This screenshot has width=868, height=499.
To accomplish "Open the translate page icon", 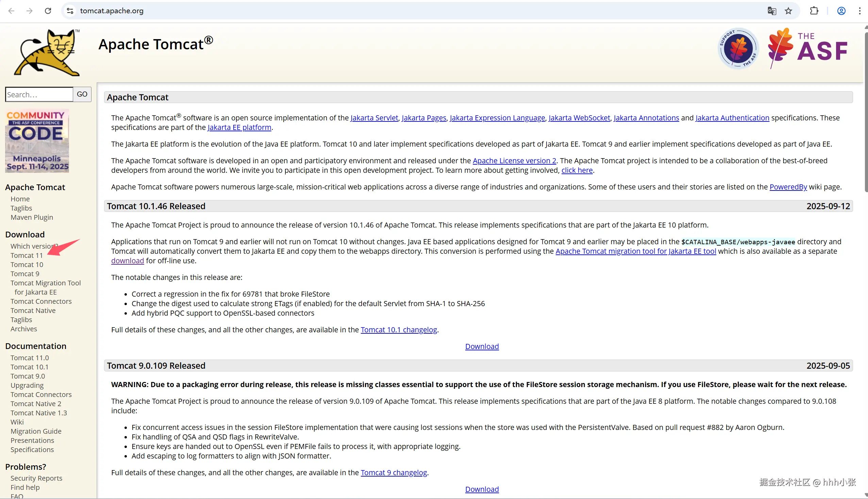I will click(x=772, y=11).
